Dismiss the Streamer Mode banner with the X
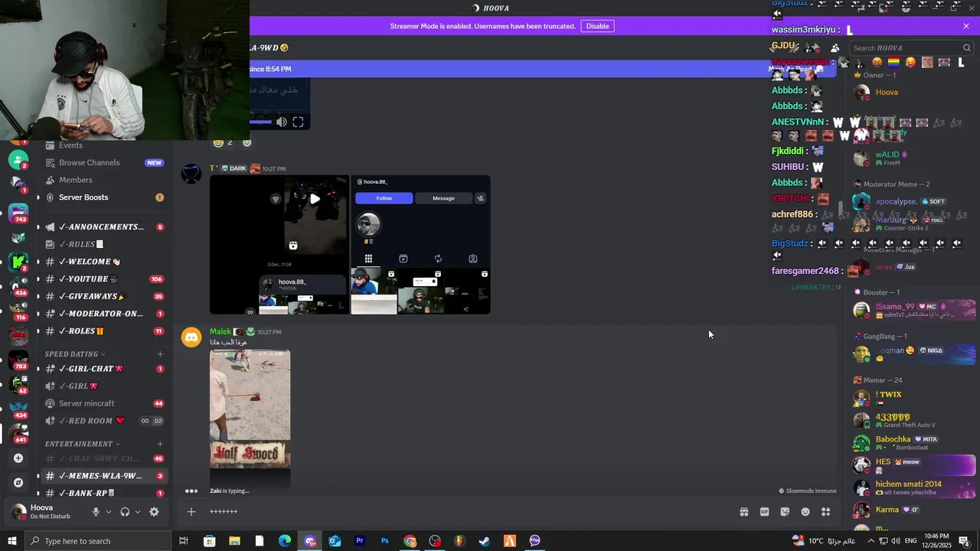Image resolution: width=980 pixels, height=551 pixels. (x=966, y=26)
